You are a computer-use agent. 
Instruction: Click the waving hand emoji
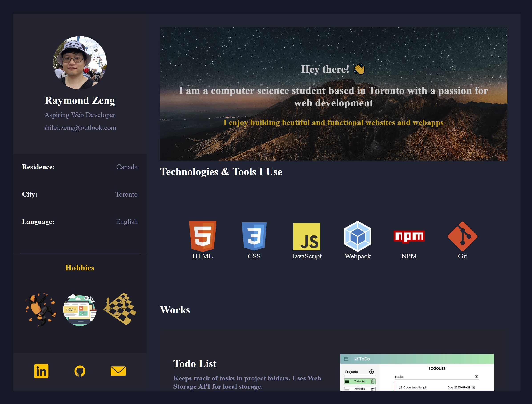359,69
